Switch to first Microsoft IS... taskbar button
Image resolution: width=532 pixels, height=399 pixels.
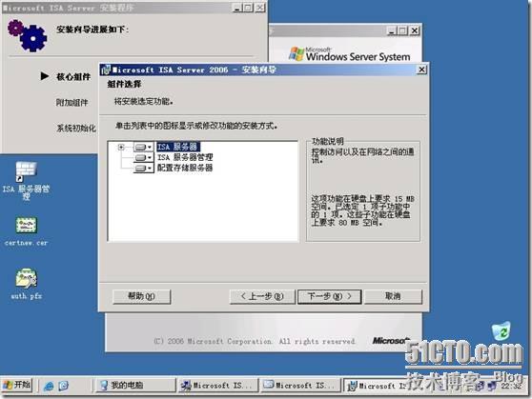(x=217, y=386)
